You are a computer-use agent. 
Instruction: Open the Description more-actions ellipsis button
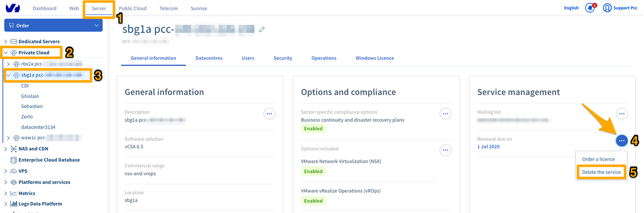pos(269,113)
